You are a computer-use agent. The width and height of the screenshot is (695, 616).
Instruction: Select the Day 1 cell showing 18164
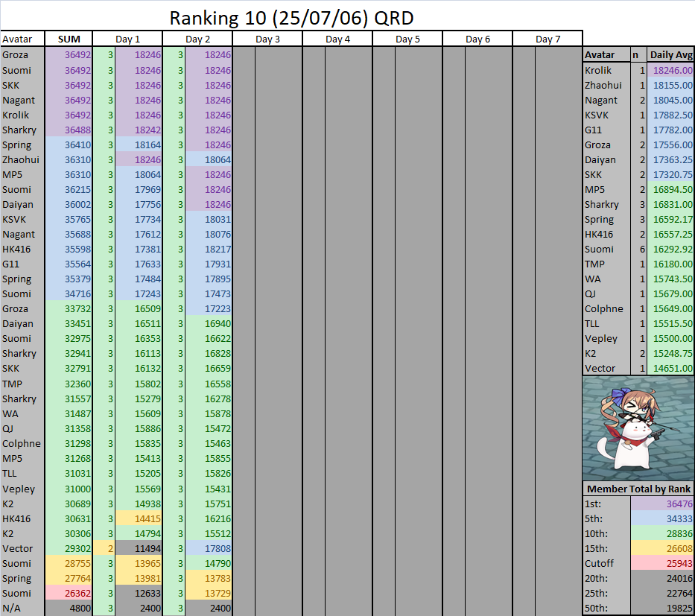[x=139, y=145]
